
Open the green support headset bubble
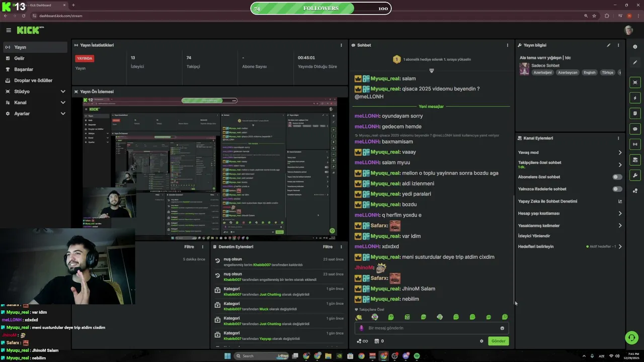tap(631, 337)
